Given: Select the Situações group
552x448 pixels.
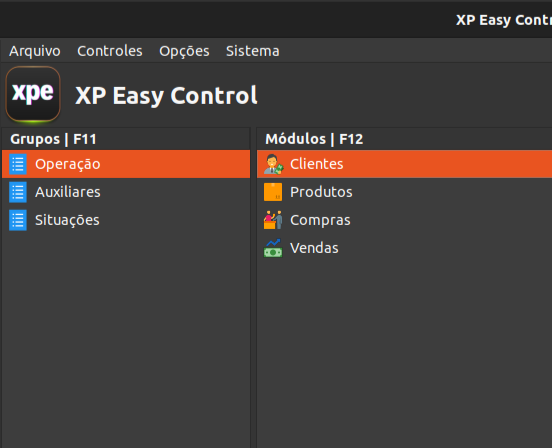Looking at the screenshot, I should point(126,220).
